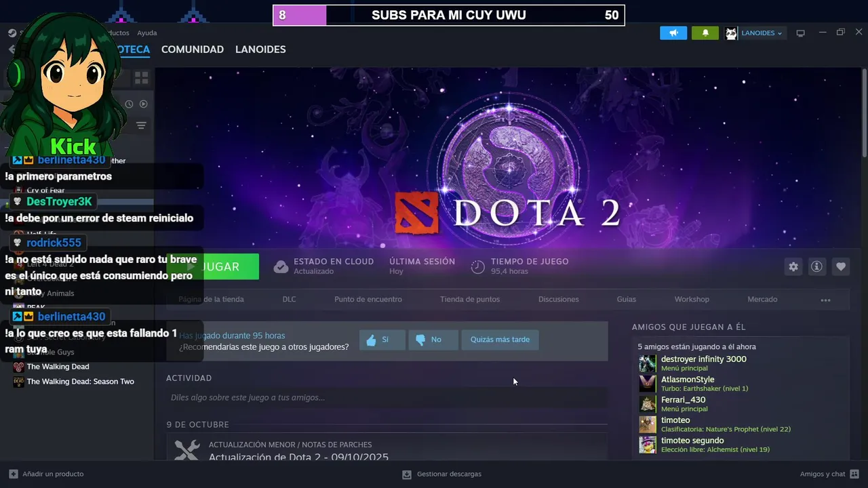The width and height of the screenshot is (868, 488).
Task: Click Quizás más tarde button
Action: click(500, 340)
